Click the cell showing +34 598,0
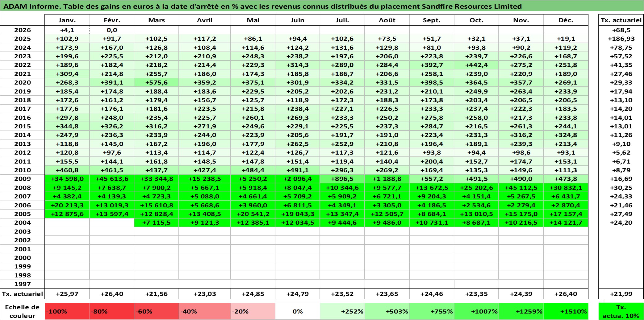 click(x=67, y=179)
